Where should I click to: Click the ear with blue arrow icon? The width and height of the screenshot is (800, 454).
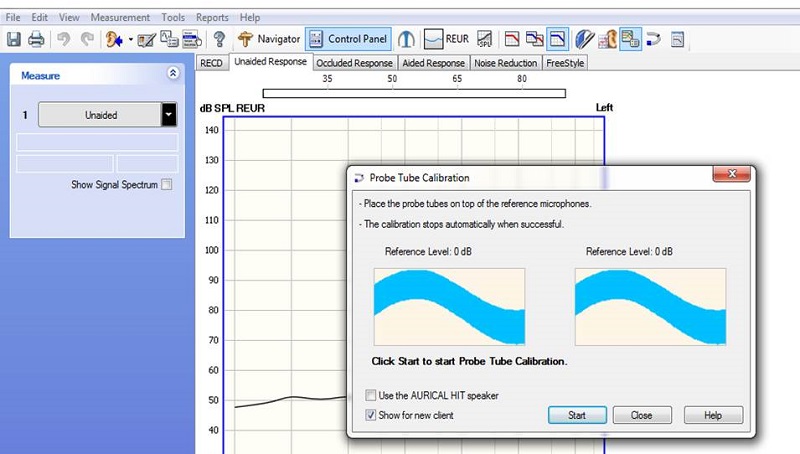[x=114, y=39]
